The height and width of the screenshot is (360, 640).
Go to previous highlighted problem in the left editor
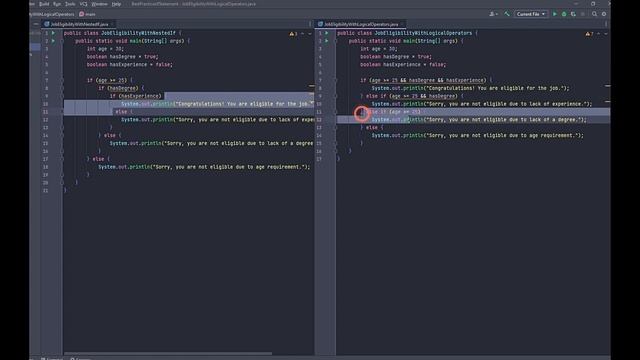(303, 34)
